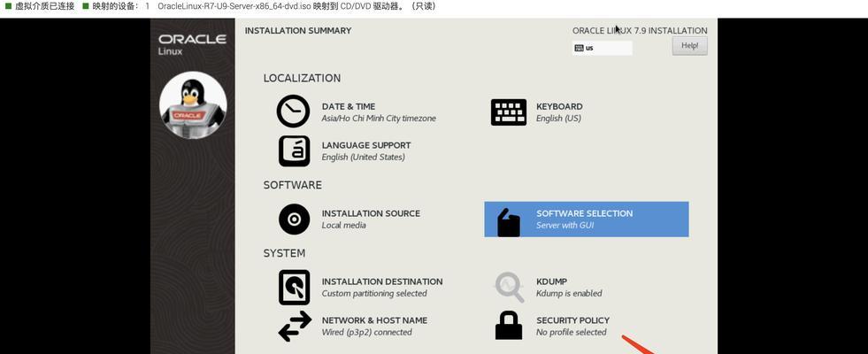Open the Installation Source disc icon

pyautogui.click(x=294, y=219)
